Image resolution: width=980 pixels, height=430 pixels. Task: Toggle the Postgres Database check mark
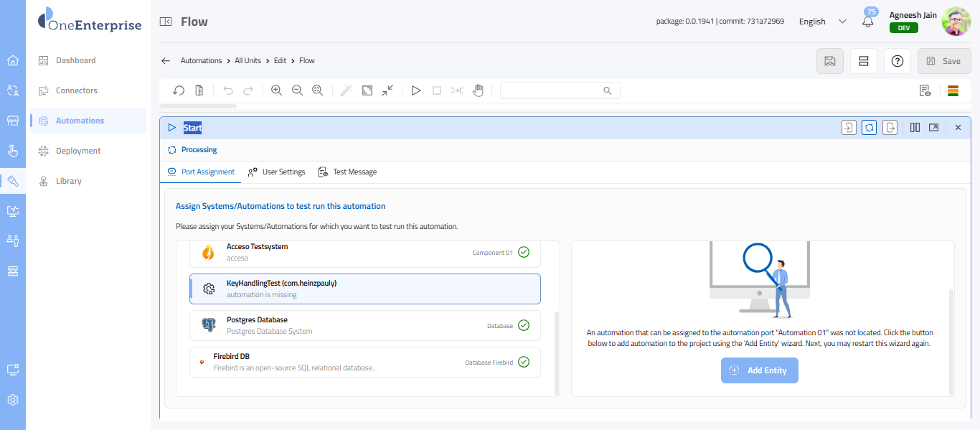point(524,325)
